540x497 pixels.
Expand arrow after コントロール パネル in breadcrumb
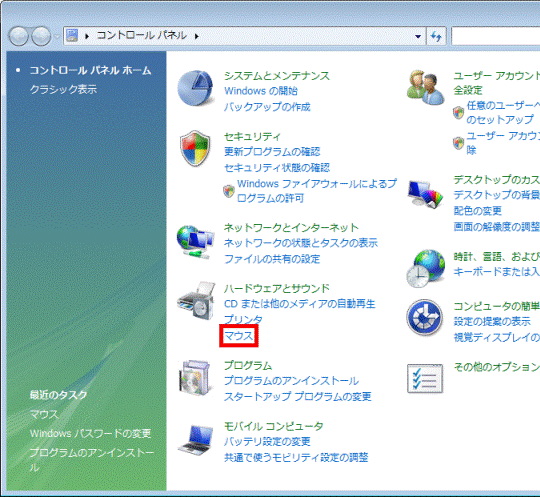pyautogui.click(x=197, y=36)
